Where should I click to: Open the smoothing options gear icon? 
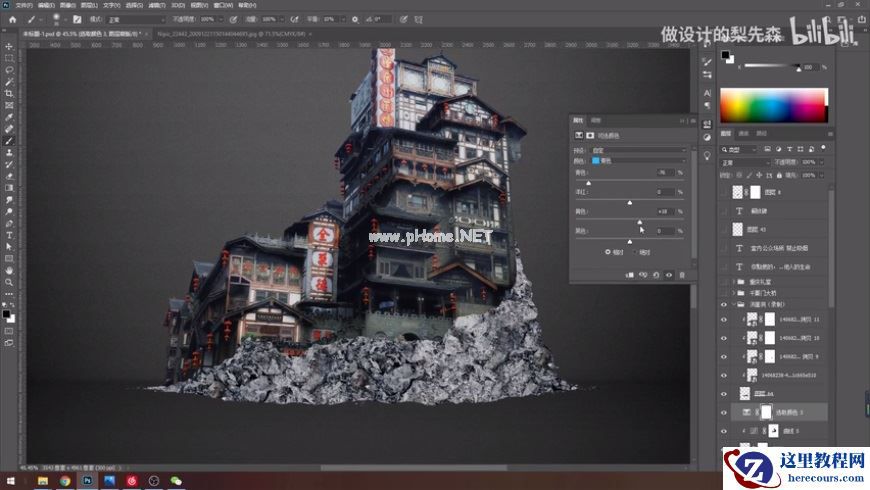(355, 19)
